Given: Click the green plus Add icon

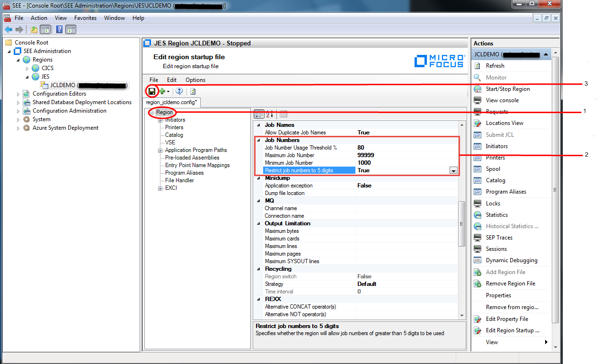Looking at the screenshot, I should click(162, 91).
